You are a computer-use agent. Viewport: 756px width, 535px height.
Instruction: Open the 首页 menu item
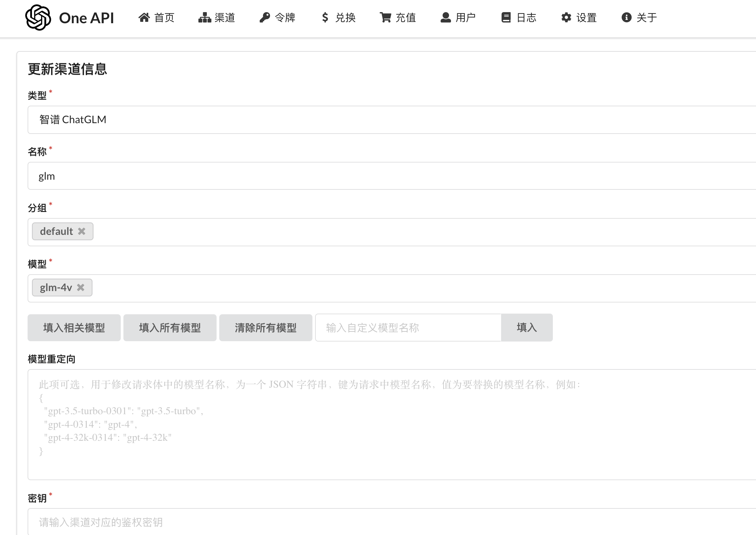click(x=156, y=17)
